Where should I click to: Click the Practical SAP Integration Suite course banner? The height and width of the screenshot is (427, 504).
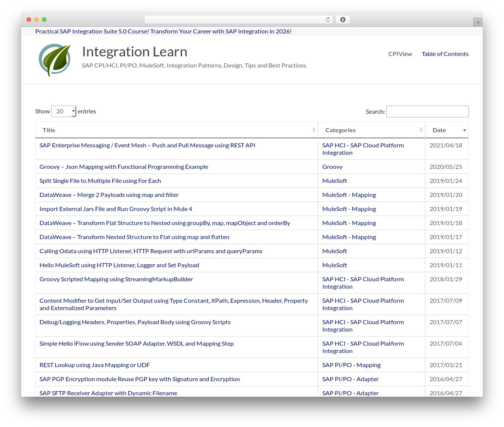click(163, 32)
